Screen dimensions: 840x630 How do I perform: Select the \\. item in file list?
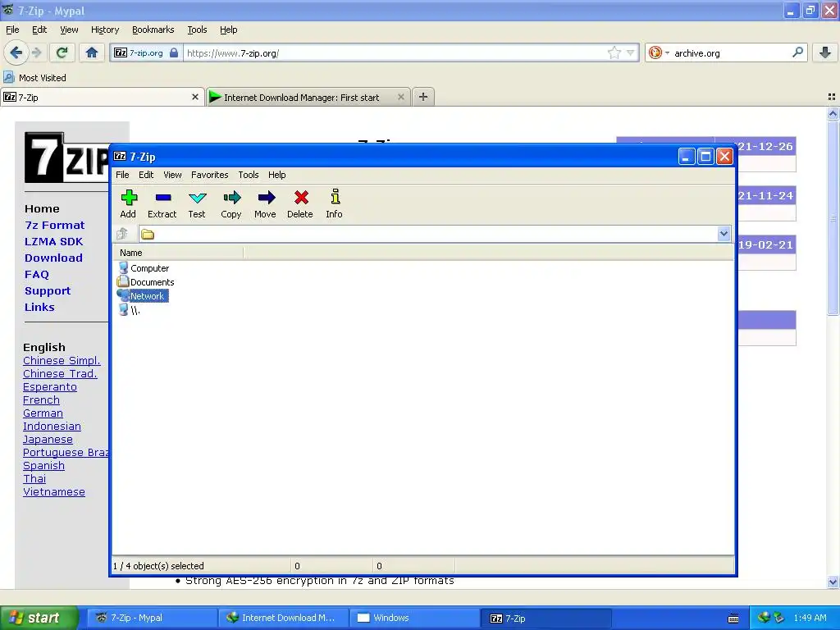click(x=129, y=310)
